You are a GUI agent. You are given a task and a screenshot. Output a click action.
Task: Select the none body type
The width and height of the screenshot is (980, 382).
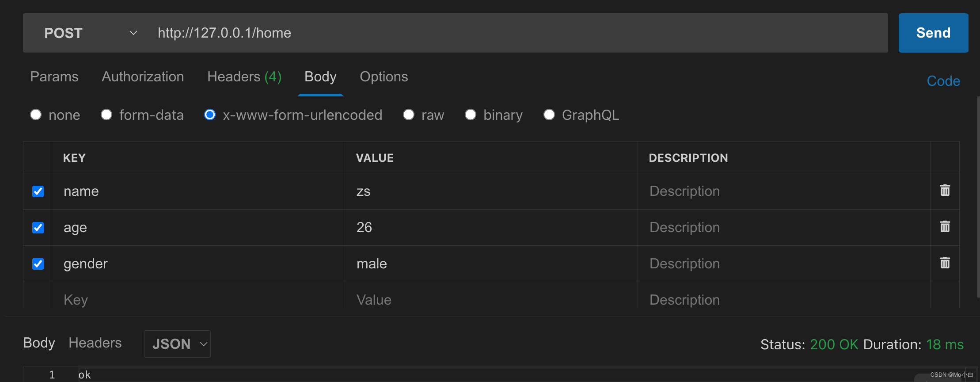[x=36, y=115]
